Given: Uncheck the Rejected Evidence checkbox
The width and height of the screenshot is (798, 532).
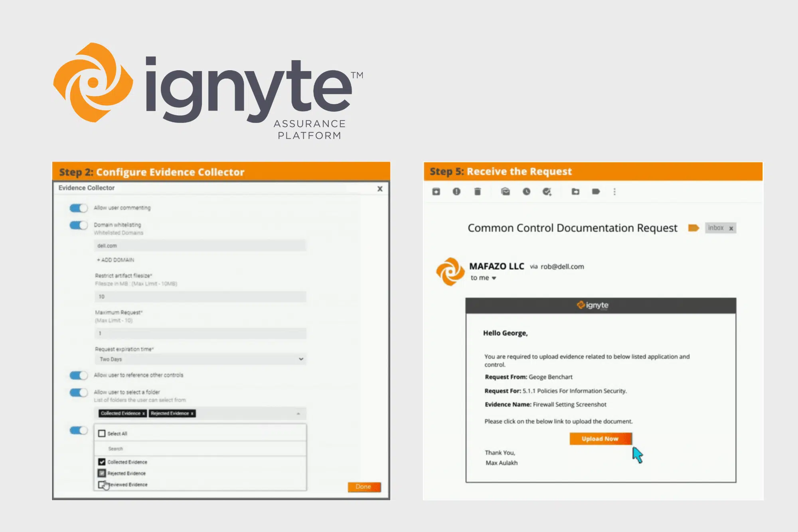Looking at the screenshot, I should [102, 473].
